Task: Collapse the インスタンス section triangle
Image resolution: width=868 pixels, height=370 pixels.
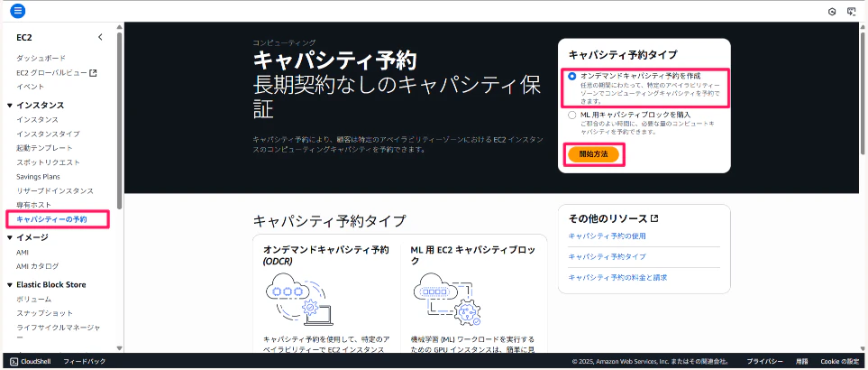Action: pos(10,106)
